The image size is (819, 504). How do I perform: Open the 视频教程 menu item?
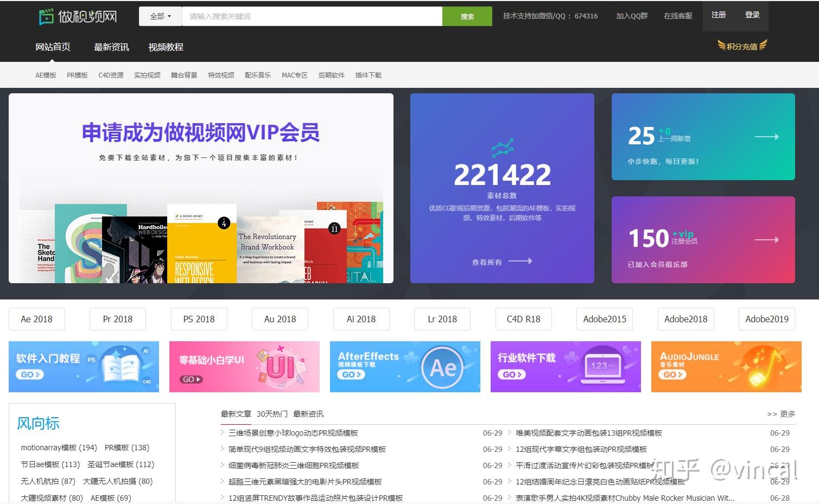(x=166, y=47)
